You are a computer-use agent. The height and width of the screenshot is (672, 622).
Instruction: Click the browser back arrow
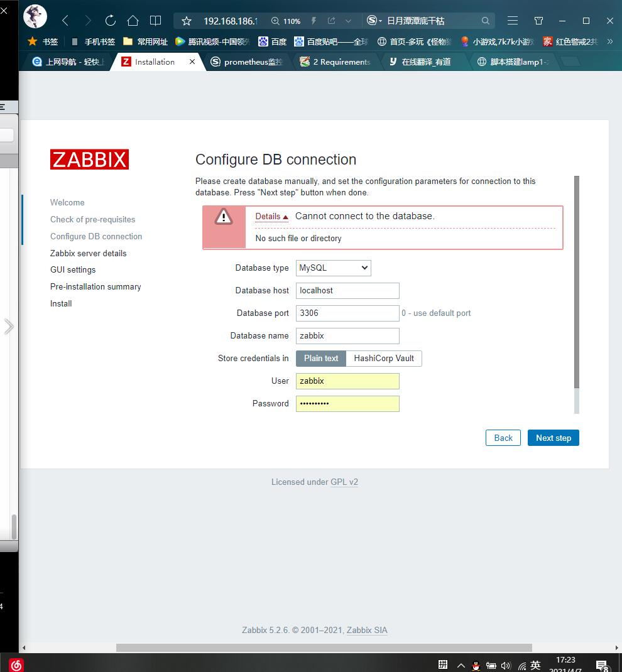(x=65, y=21)
